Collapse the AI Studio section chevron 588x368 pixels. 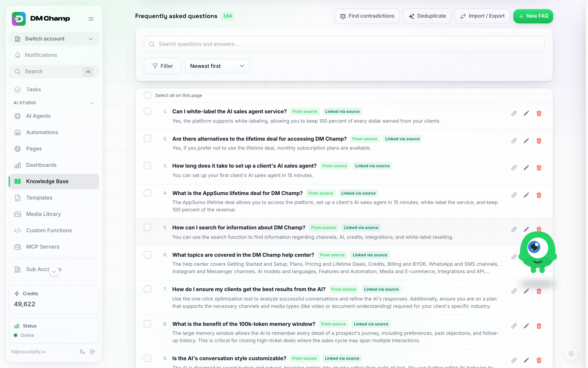pyautogui.click(x=92, y=103)
